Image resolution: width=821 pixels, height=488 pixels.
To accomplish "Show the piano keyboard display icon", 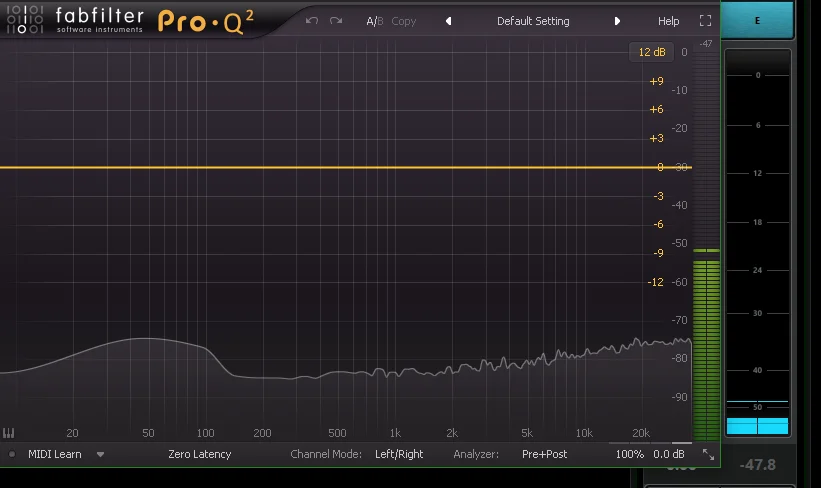I will click(x=8, y=433).
